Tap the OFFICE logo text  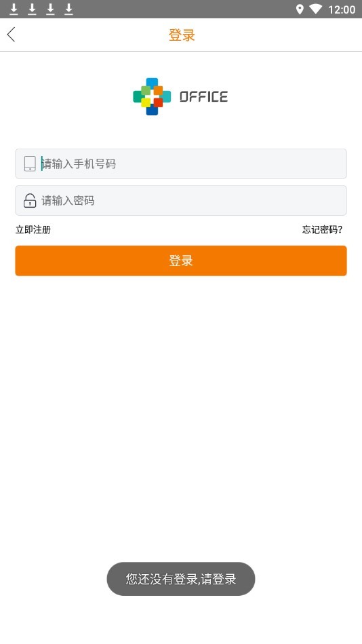(x=203, y=97)
